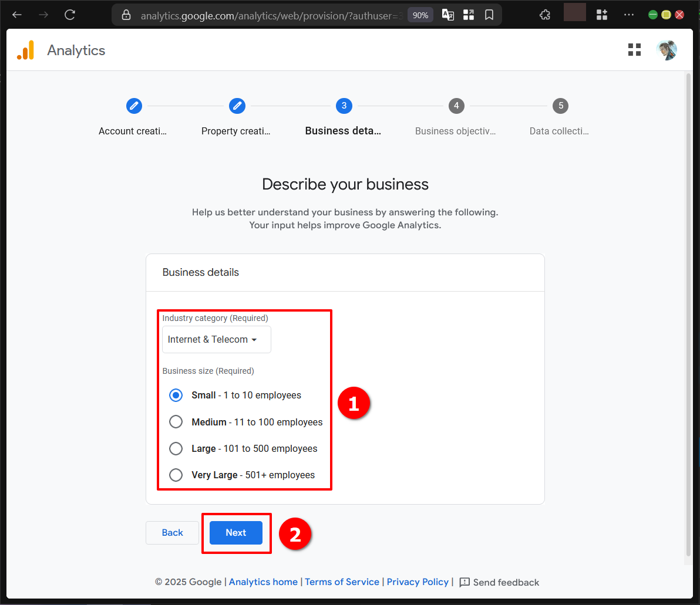Screen dimensions: 700x605
Task: Click the Account creation step edit pencil icon
Action: point(134,106)
